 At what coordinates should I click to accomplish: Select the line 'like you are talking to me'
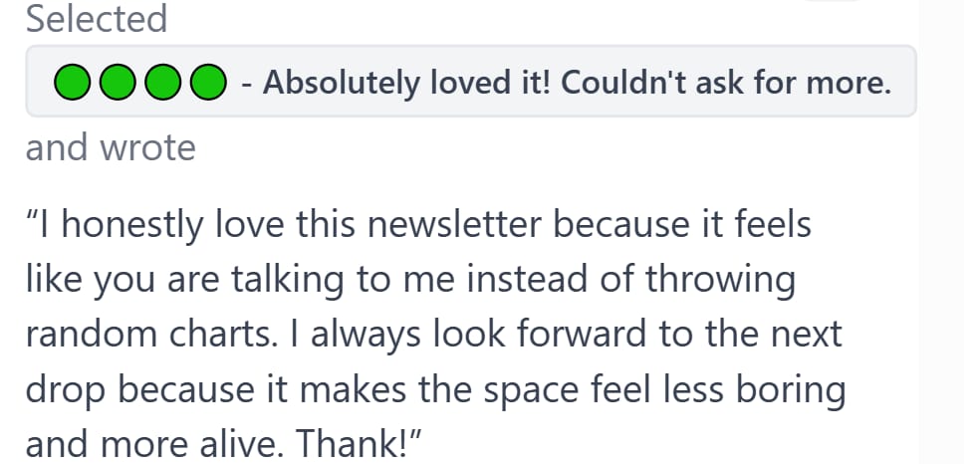click(x=410, y=280)
